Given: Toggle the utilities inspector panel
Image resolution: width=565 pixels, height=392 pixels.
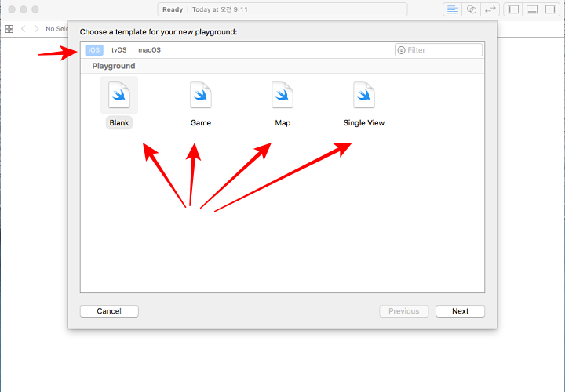Looking at the screenshot, I should [551, 9].
